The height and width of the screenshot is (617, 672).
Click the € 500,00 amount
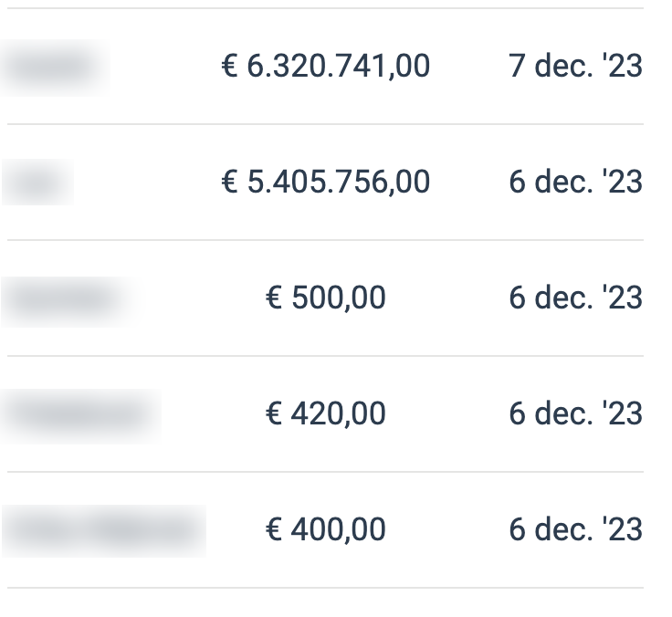point(326,298)
